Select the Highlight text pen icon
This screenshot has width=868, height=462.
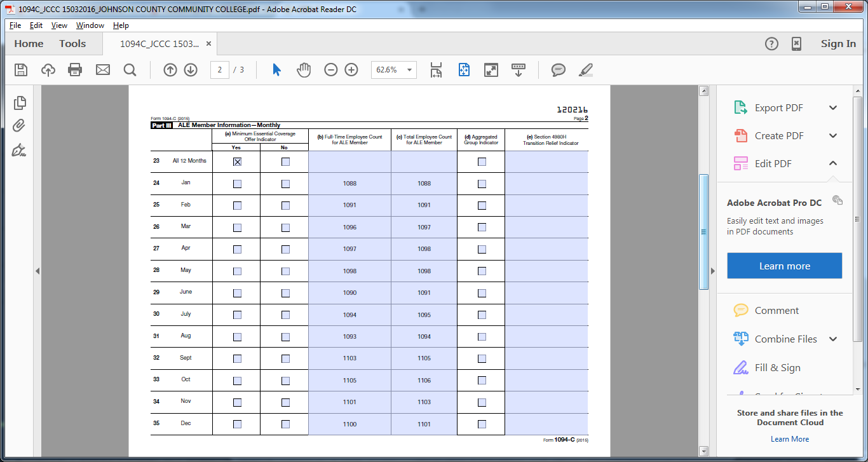click(586, 70)
